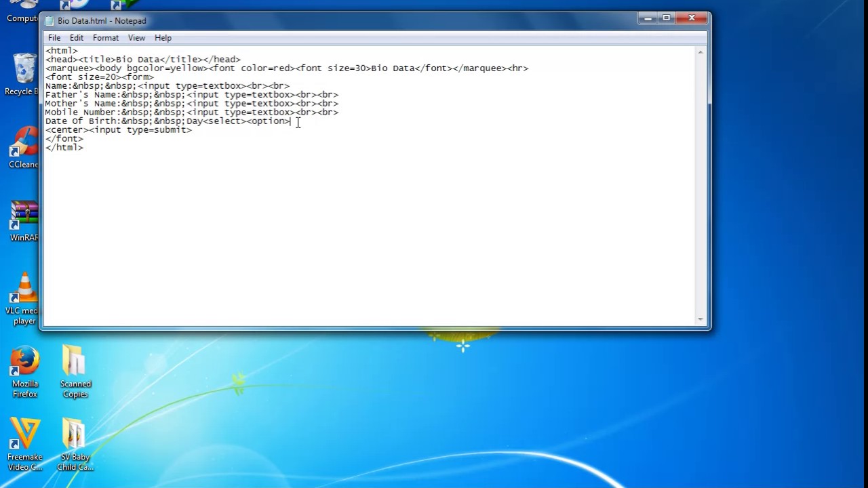Click the Notepad title bar document icon

click(x=50, y=21)
